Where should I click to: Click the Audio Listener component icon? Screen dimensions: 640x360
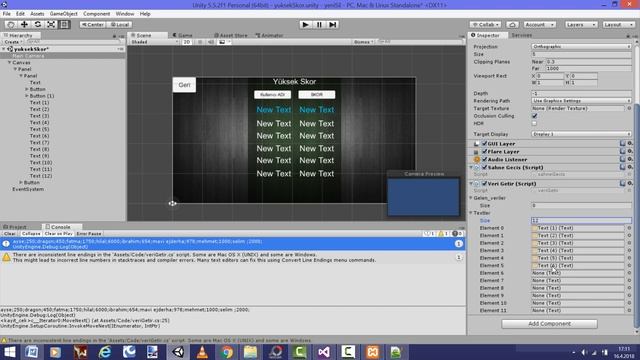pyautogui.click(x=476, y=160)
